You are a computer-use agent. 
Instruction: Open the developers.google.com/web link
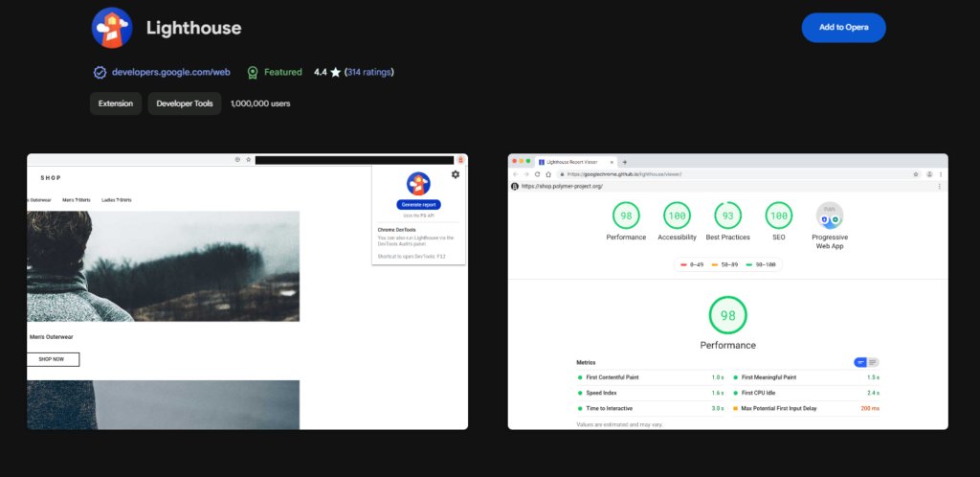(x=170, y=72)
